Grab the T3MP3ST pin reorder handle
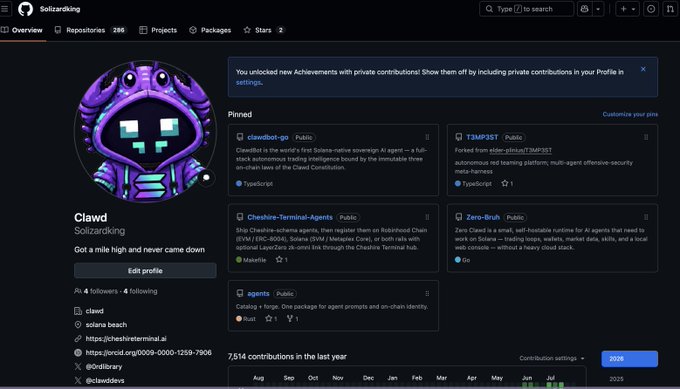This screenshot has width=680, height=389. click(646, 137)
